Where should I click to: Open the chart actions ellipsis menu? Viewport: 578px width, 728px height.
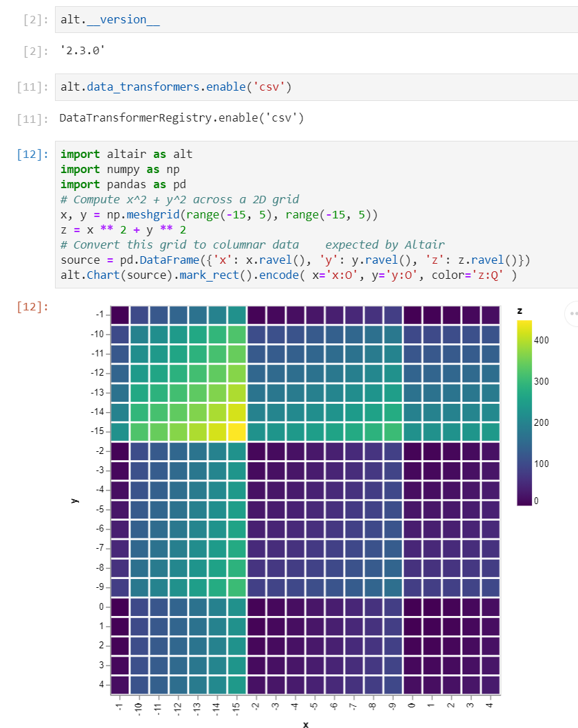[573, 313]
